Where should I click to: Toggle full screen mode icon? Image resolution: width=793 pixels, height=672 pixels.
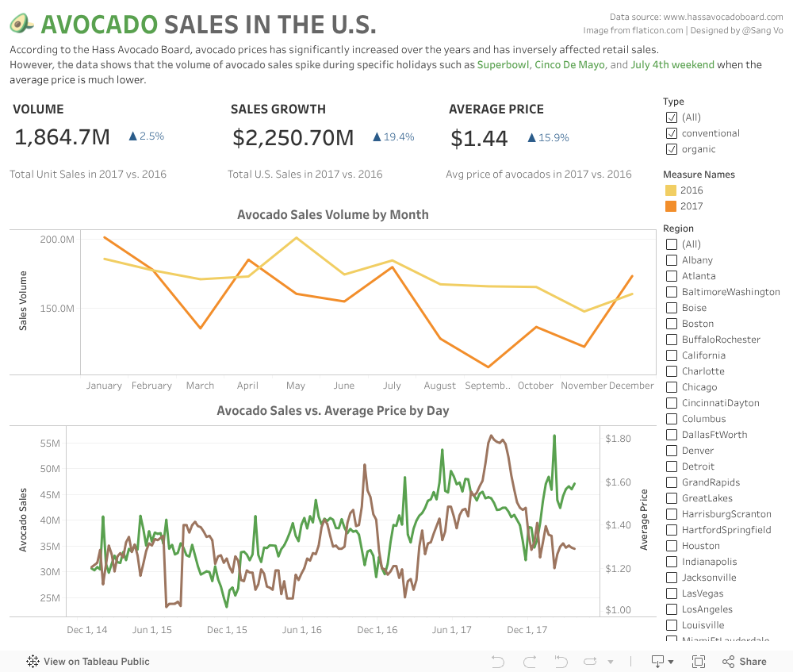click(699, 661)
